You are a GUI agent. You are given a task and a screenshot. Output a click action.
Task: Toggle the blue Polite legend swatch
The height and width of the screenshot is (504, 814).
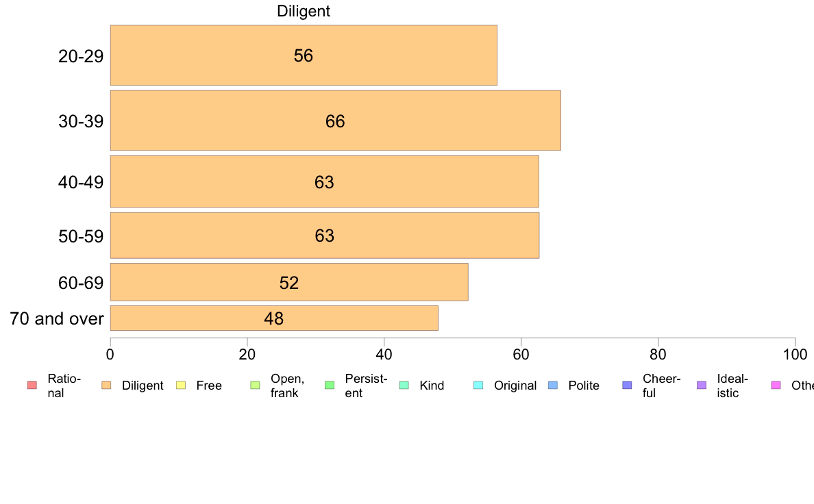click(553, 385)
